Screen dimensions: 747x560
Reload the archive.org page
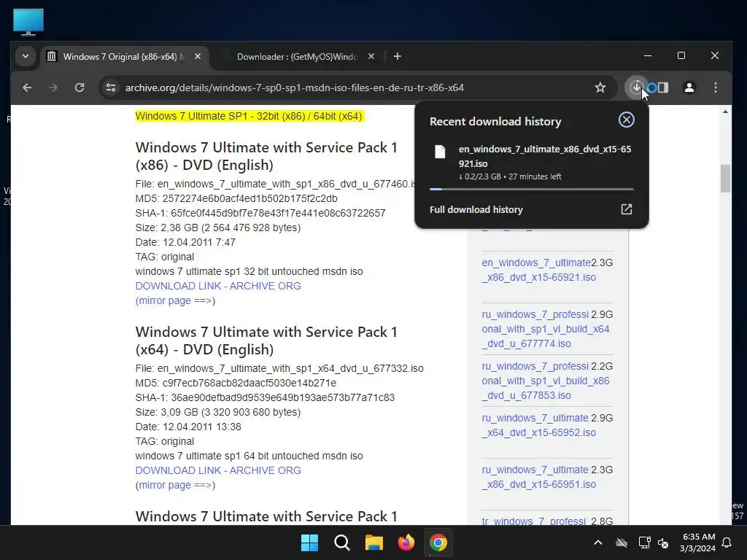(x=80, y=87)
